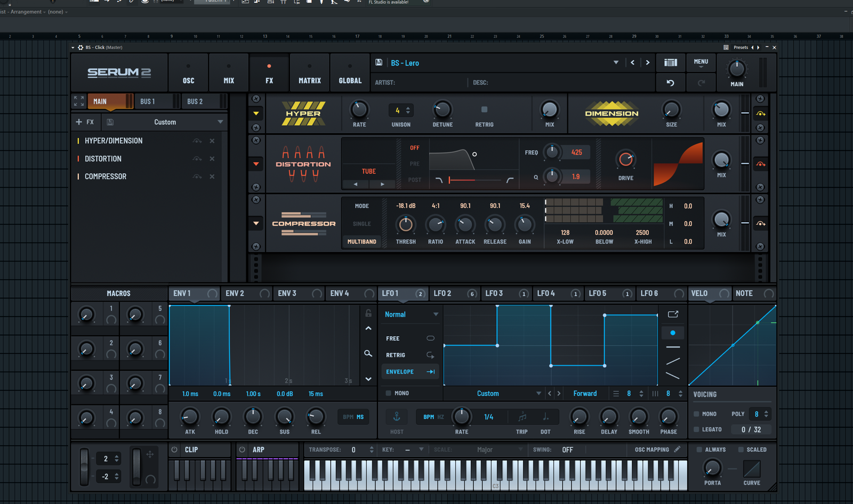Enable the LEGATO checkbox
This screenshot has width=853, height=504.
[696, 429]
